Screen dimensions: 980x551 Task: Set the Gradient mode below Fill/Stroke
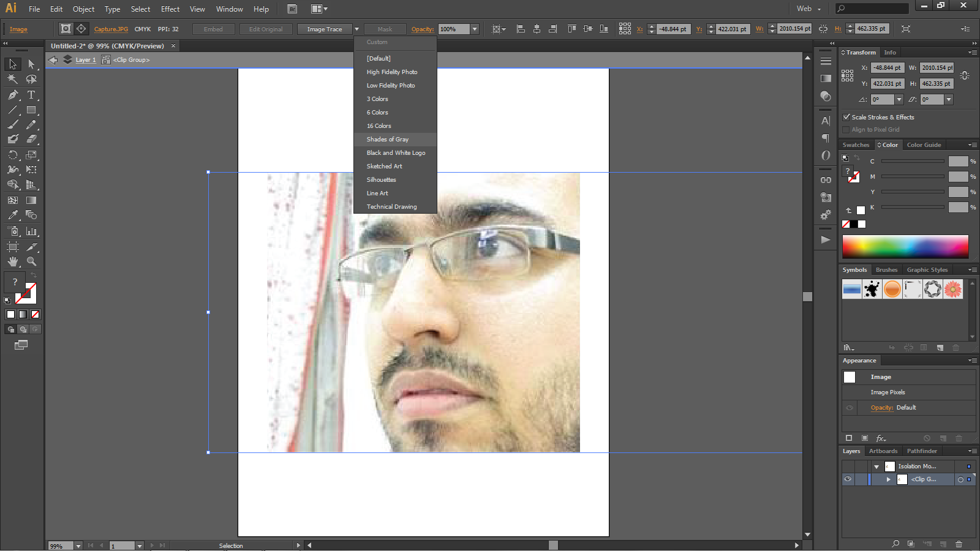tap(23, 315)
